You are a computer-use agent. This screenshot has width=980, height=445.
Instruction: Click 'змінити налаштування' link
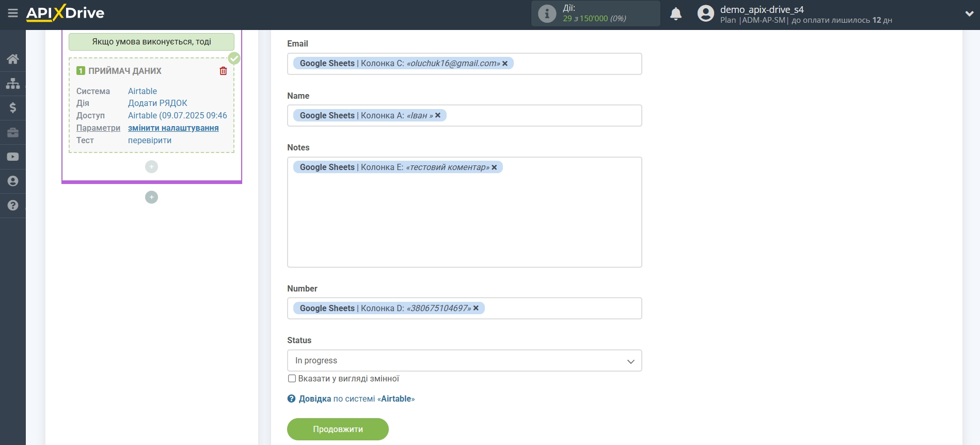click(173, 128)
